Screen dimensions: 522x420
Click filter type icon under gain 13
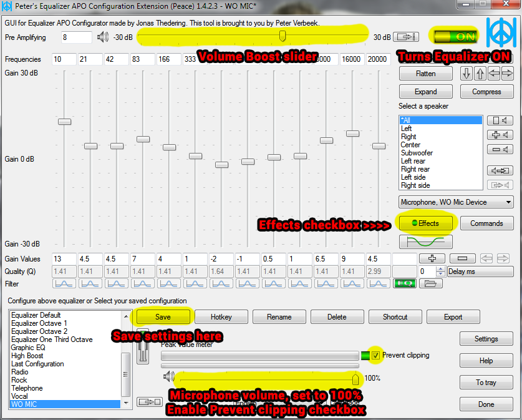64,283
